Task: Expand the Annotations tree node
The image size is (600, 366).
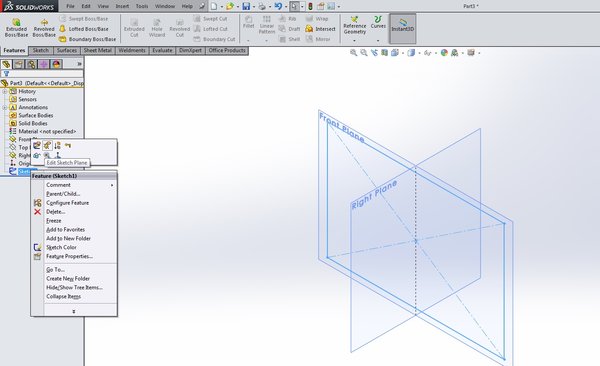Action: coord(5,108)
